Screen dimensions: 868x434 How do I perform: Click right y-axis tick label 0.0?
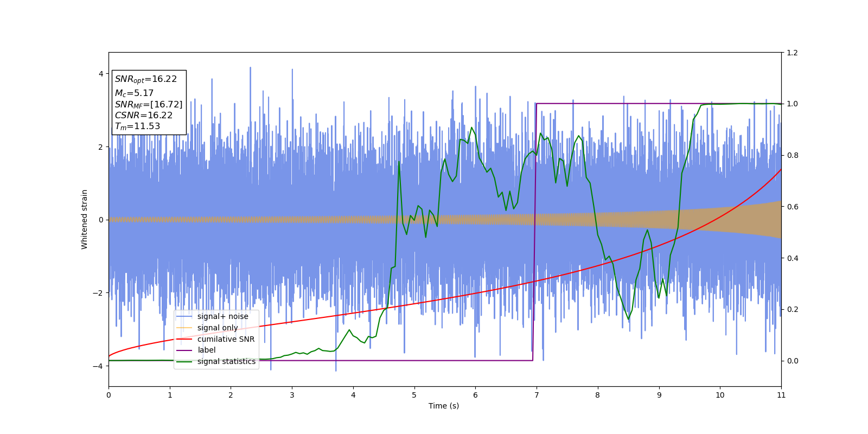click(792, 361)
